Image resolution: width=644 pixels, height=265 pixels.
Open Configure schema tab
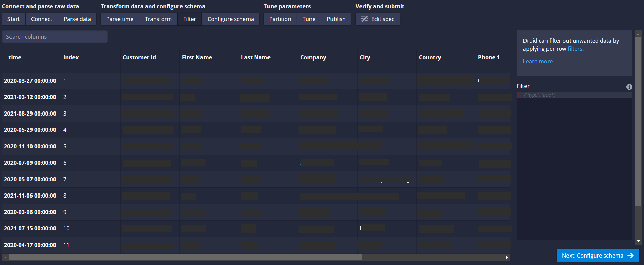tap(231, 19)
